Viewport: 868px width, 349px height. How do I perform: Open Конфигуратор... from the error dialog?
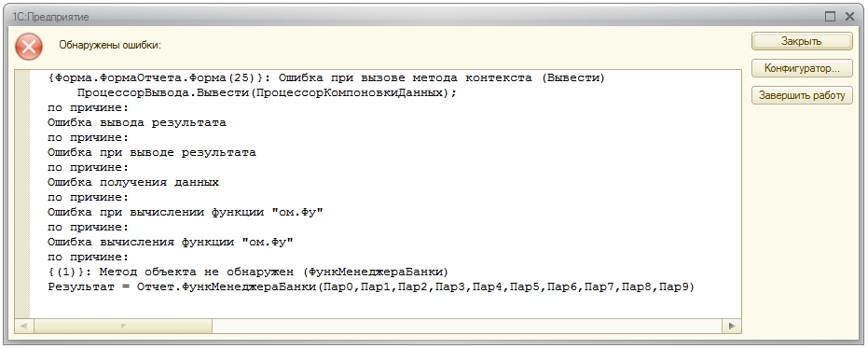coord(802,68)
